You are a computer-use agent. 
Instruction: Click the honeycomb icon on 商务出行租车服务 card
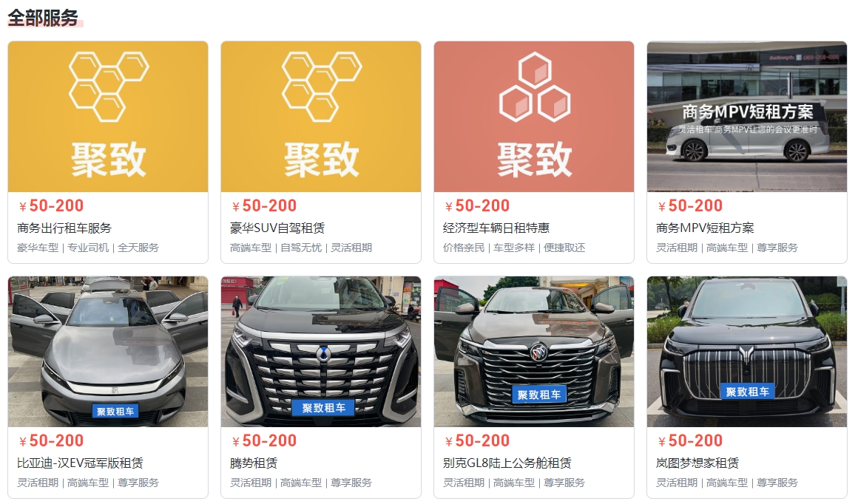pos(109,86)
